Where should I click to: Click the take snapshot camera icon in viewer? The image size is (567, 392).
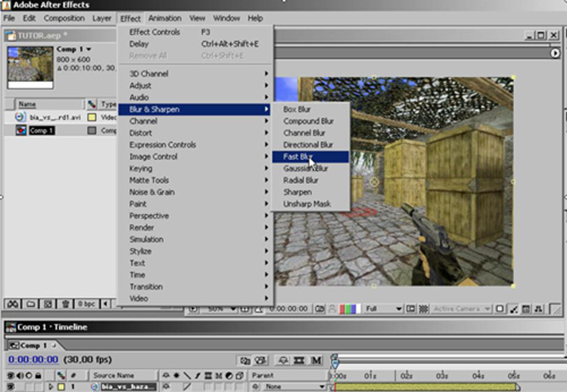(320, 309)
